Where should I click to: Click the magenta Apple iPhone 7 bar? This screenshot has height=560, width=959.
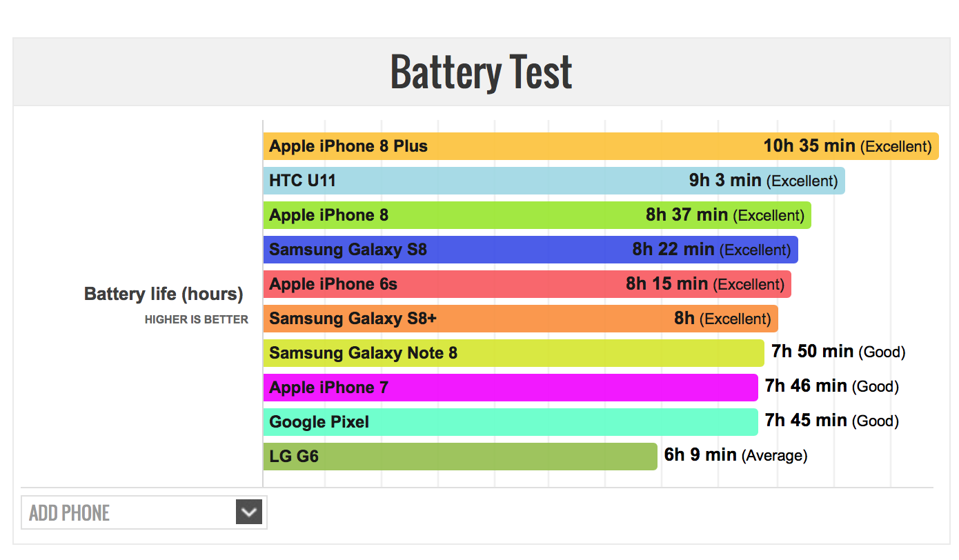coord(511,388)
